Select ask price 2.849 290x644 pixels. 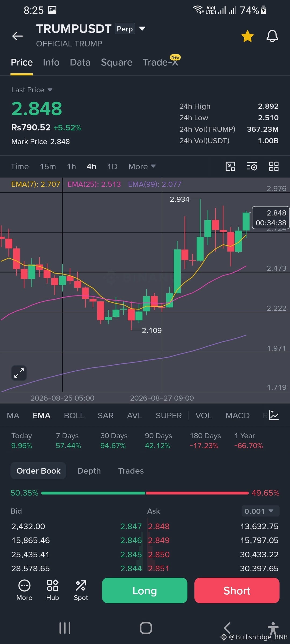click(x=159, y=540)
